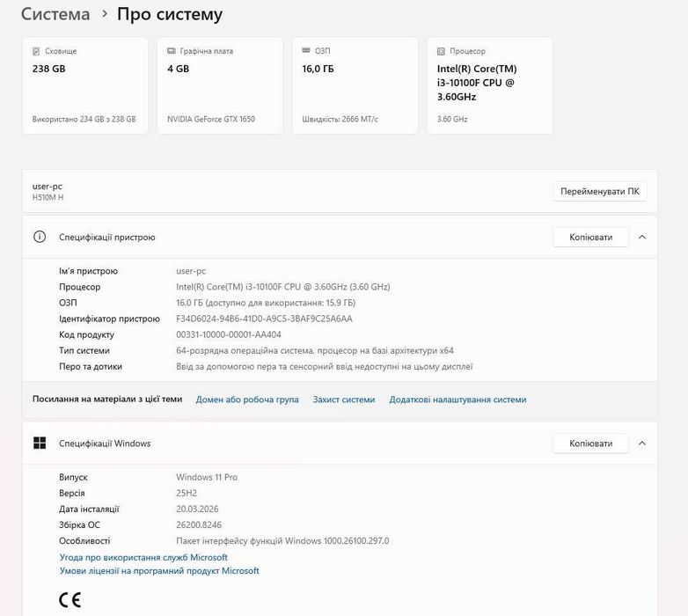Click the Версія value 25H2

coord(187,493)
